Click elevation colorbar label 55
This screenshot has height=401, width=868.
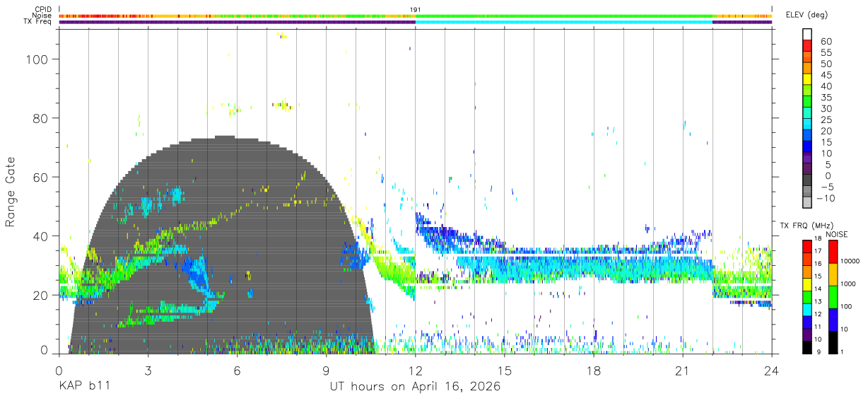[825, 52]
